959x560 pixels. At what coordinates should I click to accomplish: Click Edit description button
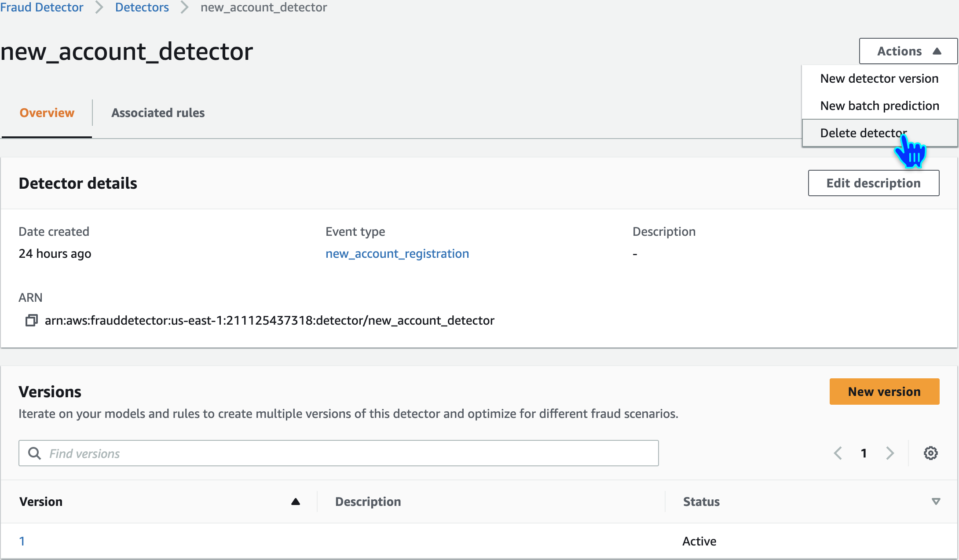[x=873, y=183]
